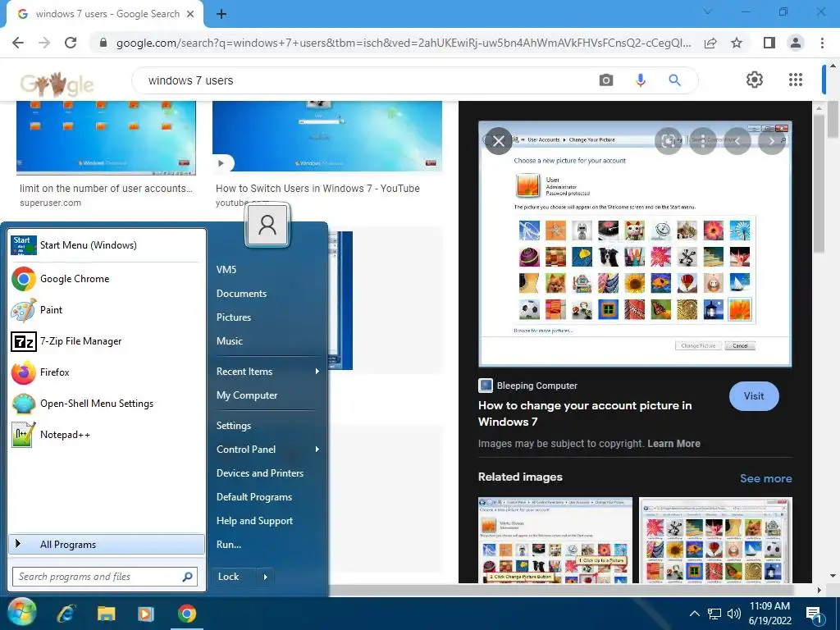Bookmark this page with the star icon
Viewport: 840px width, 630px height.
coord(737,43)
